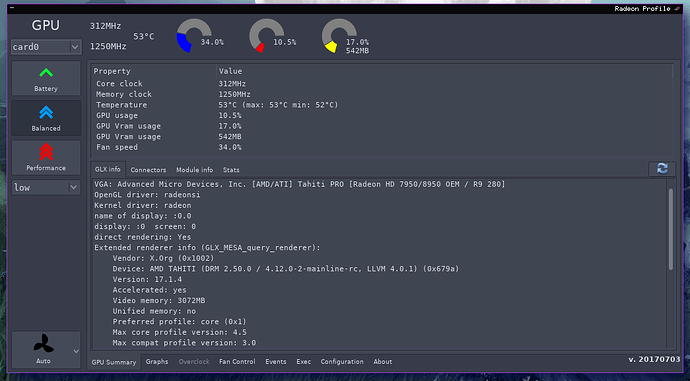The height and width of the screenshot is (381, 690).
Task: Open the Overclock bottom tab
Action: point(194,362)
